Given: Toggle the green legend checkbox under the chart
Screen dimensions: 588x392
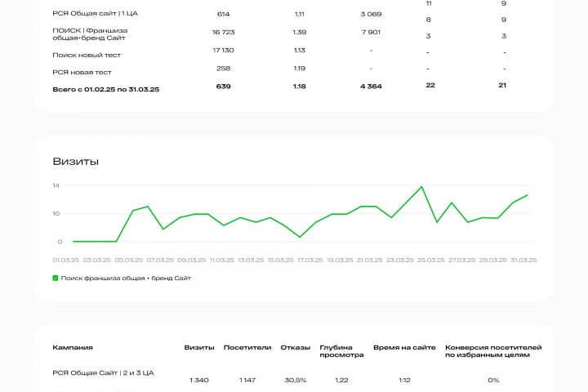Looking at the screenshot, I should [x=56, y=278].
